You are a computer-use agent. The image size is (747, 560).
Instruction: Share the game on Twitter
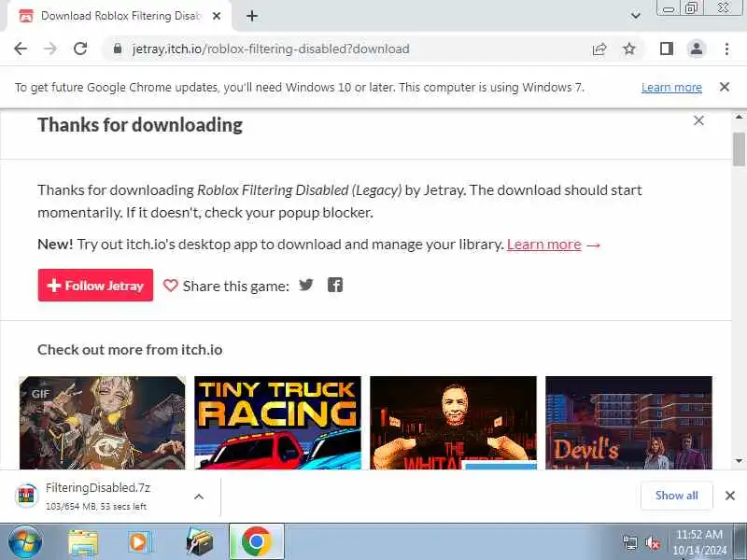click(306, 285)
